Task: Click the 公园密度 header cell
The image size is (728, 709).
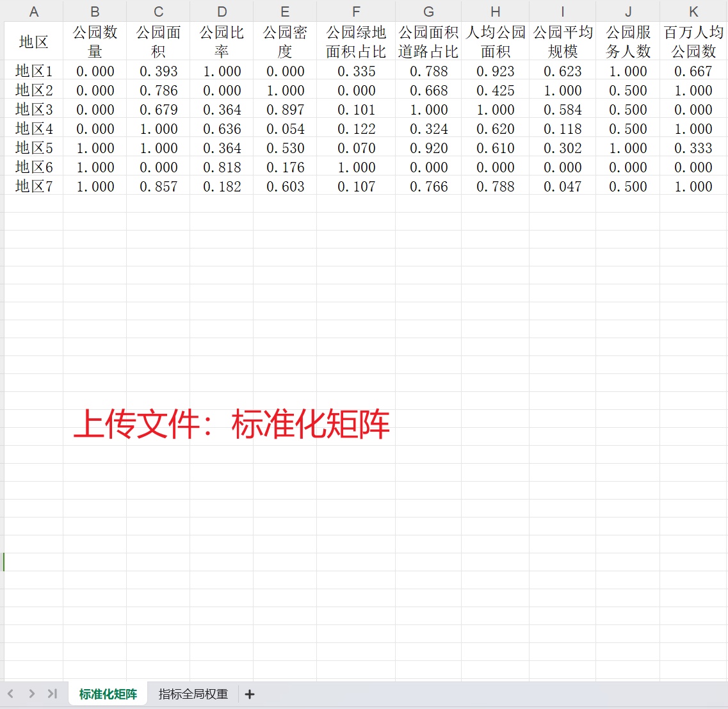Action: click(285, 42)
